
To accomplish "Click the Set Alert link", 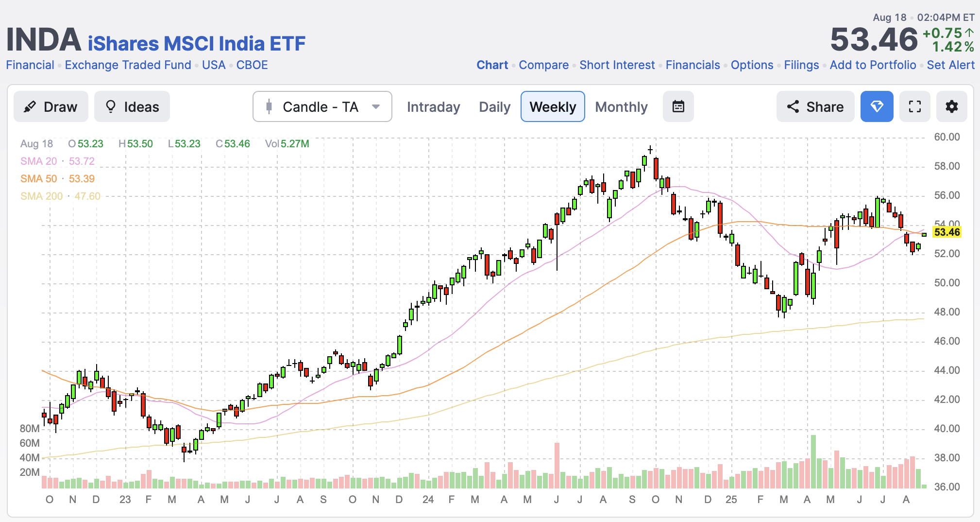I will 950,65.
